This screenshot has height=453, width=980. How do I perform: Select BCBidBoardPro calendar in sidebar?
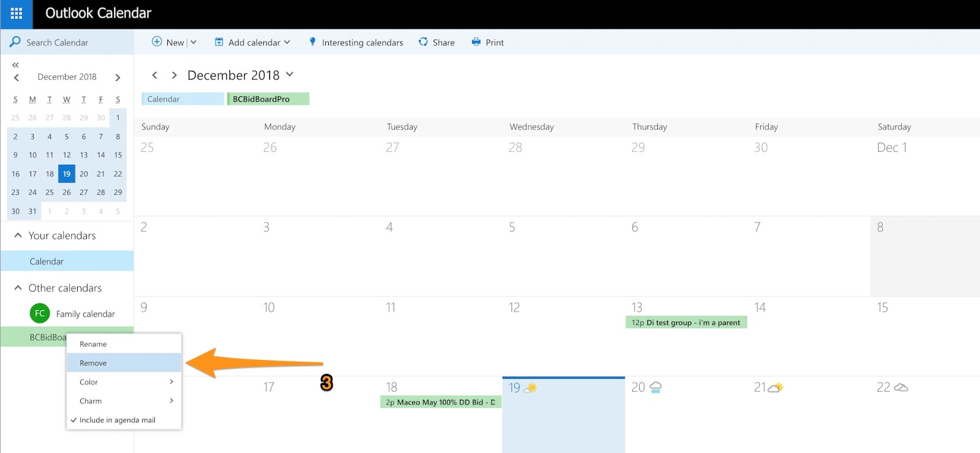click(x=34, y=337)
